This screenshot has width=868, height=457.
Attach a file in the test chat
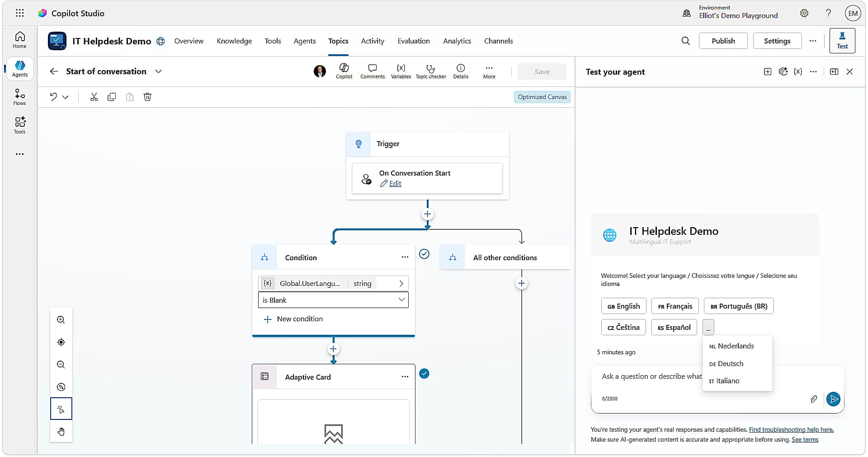814,399
